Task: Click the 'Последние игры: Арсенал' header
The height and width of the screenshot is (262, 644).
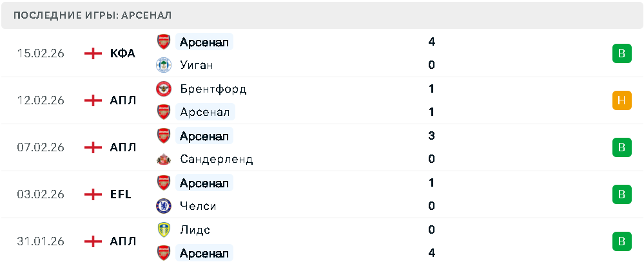Action: pyautogui.click(x=92, y=15)
